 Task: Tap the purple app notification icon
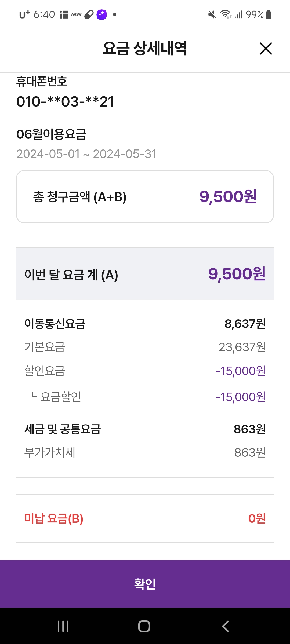pyautogui.click(x=102, y=14)
